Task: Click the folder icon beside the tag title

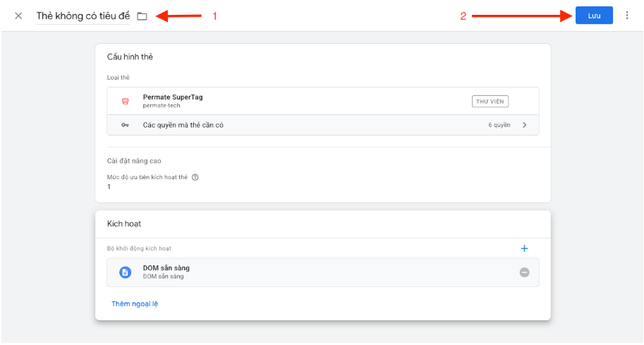Action: 142,16
